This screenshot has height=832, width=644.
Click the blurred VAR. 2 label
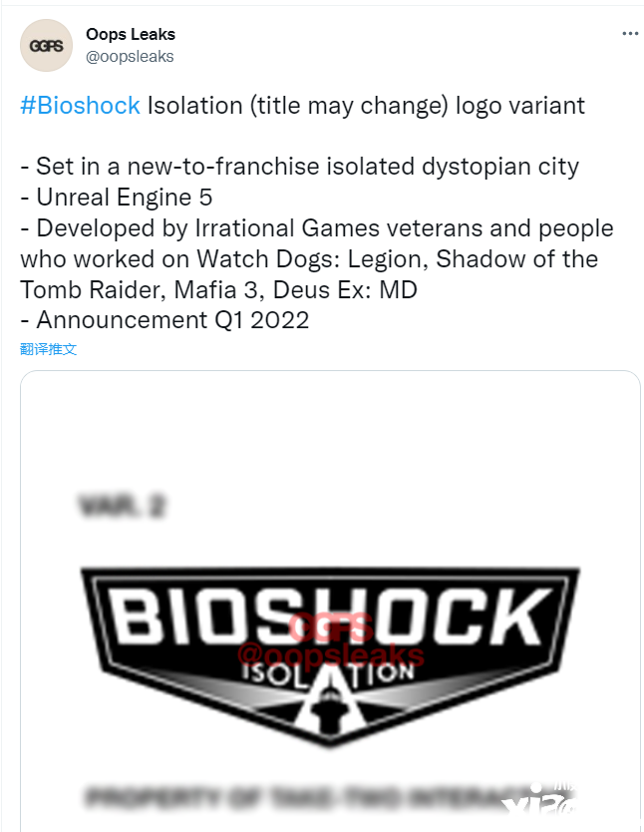(123, 505)
